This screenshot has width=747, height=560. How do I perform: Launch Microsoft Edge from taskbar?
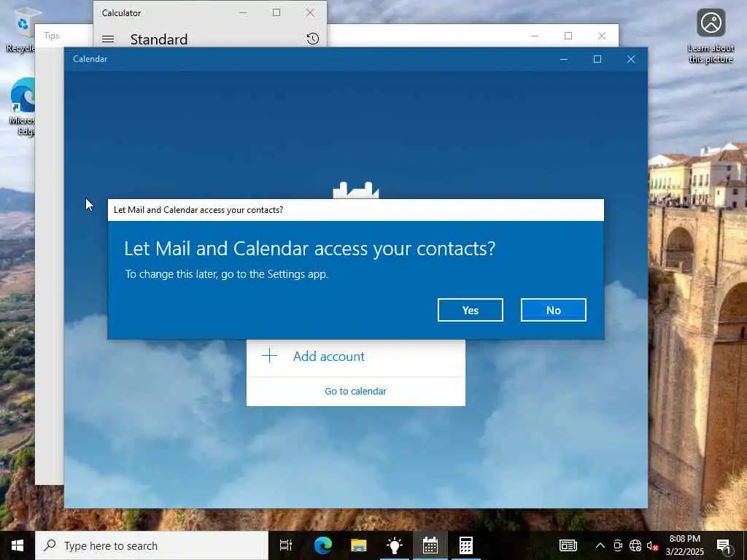click(x=323, y=545)
